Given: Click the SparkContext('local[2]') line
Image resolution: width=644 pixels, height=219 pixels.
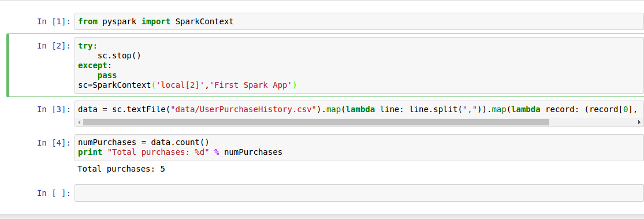Looking at the screenshot, I should point(187,86).
